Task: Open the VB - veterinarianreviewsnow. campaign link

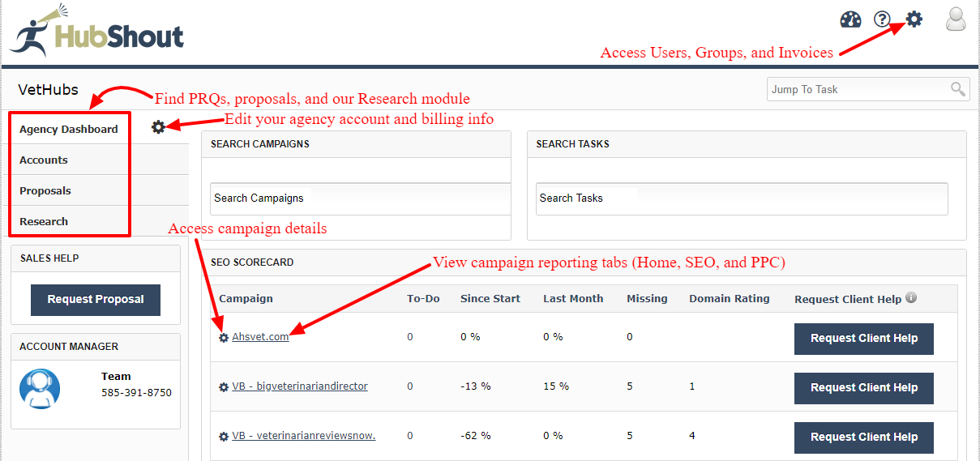Action: tap(304, 436)
